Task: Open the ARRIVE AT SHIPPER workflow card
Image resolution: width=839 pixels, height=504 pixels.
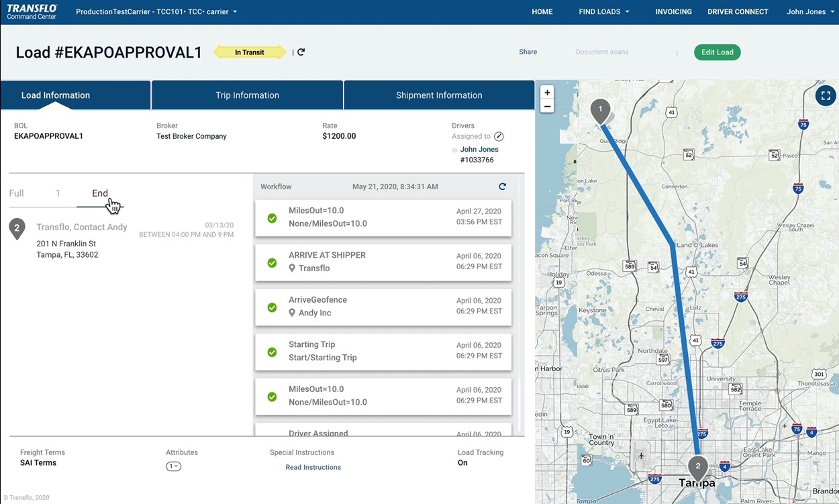Action: (x=383, y=262)
